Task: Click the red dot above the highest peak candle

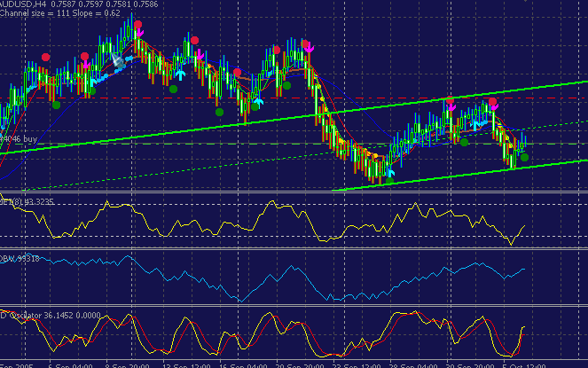Action: (x=138, y=25)
